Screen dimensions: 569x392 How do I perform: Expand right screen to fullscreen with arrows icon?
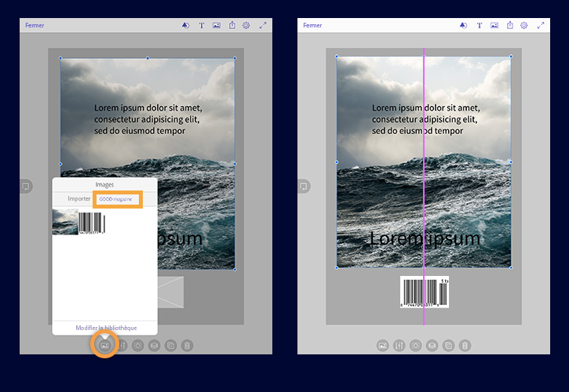coord(541,25)
